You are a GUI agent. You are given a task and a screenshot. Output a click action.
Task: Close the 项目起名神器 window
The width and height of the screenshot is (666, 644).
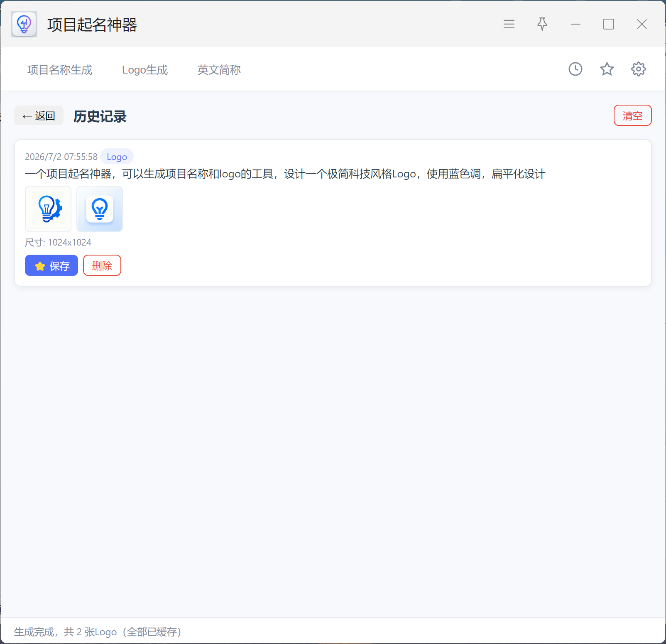point(642,24)
